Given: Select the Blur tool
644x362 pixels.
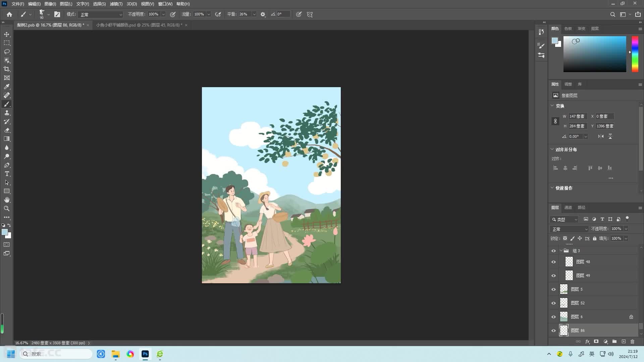Looking at the screenshot, I should 7,148.
